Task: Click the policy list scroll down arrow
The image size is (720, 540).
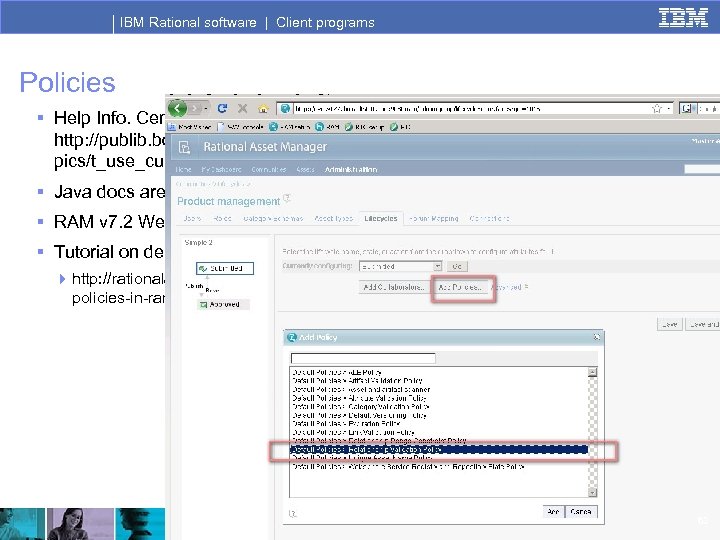Action: click(x=593, y=492)
